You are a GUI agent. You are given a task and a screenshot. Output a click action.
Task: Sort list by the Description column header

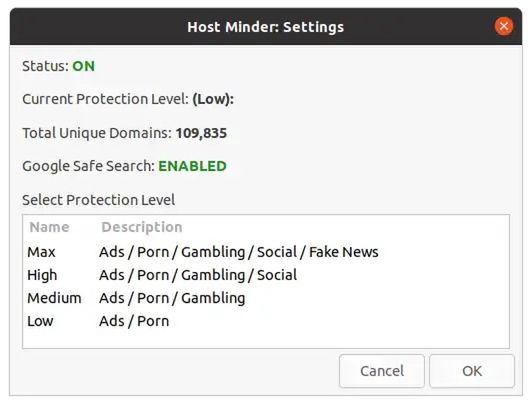(x=142, y=227)
